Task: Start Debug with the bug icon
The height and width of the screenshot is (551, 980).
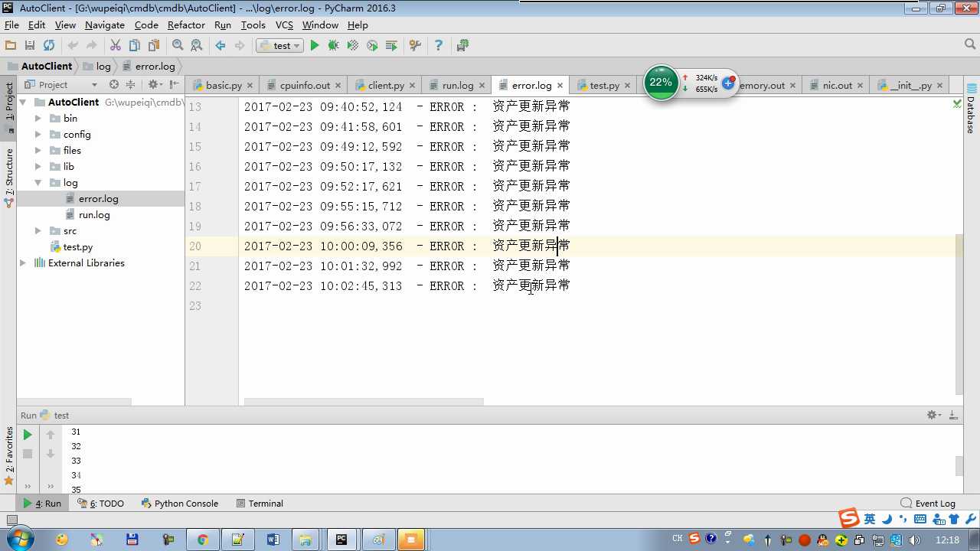Action: click(334, 46)
